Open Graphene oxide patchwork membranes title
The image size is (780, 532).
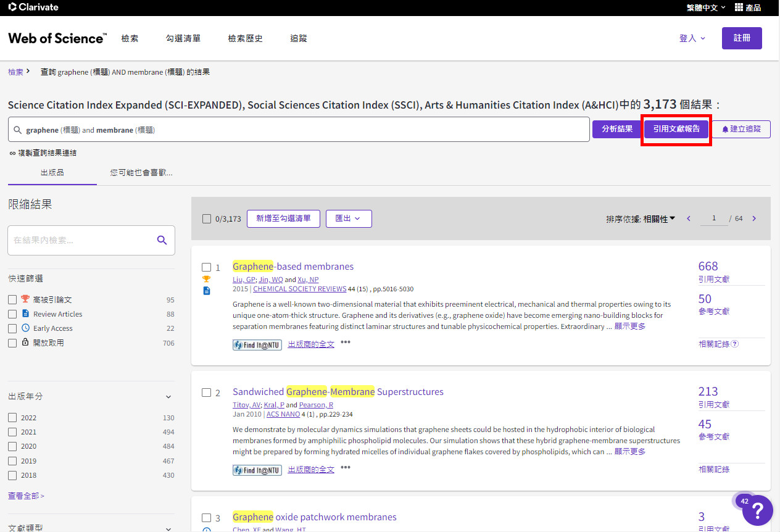tap(315, 517)
